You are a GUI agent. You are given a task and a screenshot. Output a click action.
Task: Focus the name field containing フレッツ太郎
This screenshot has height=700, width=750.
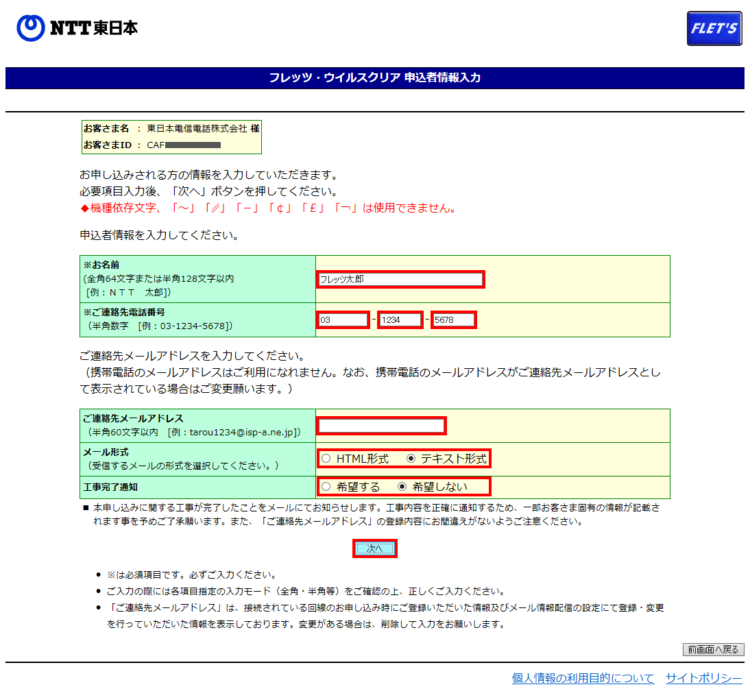coord(400,279)
